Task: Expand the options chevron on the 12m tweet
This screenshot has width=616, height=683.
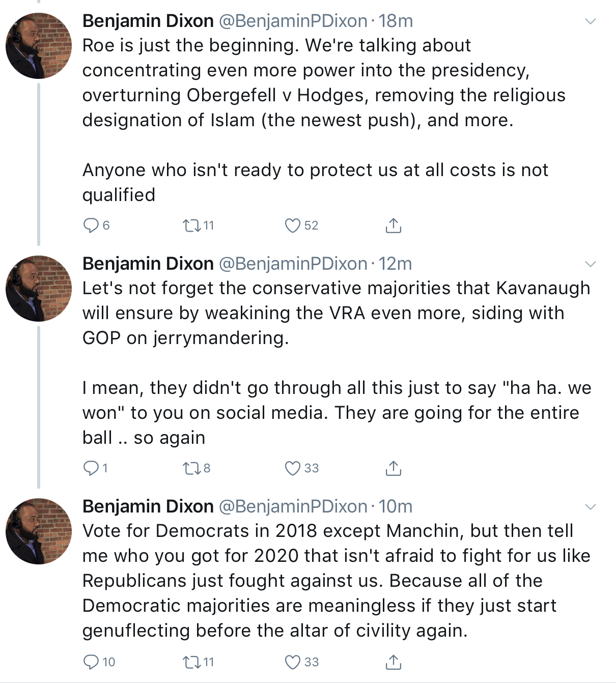Action: (590, 264)
